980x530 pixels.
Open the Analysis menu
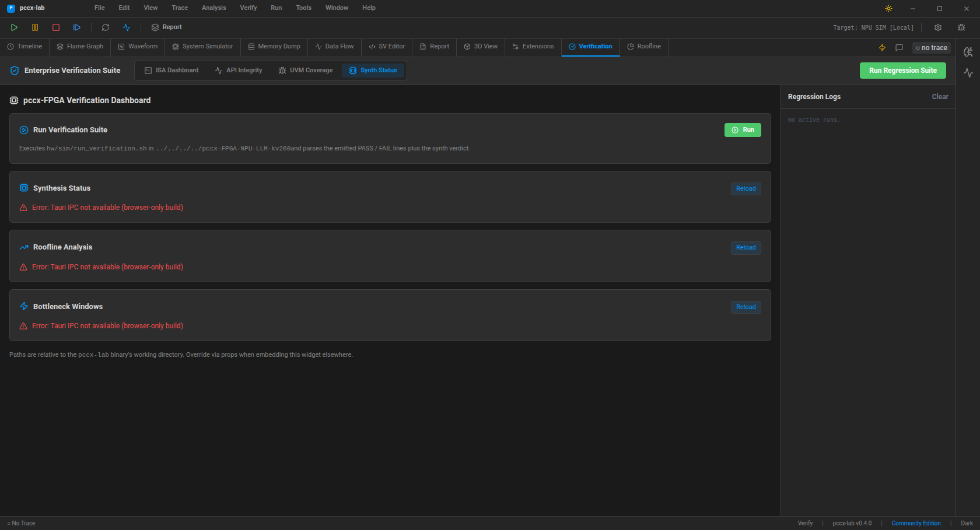(213, 8)
